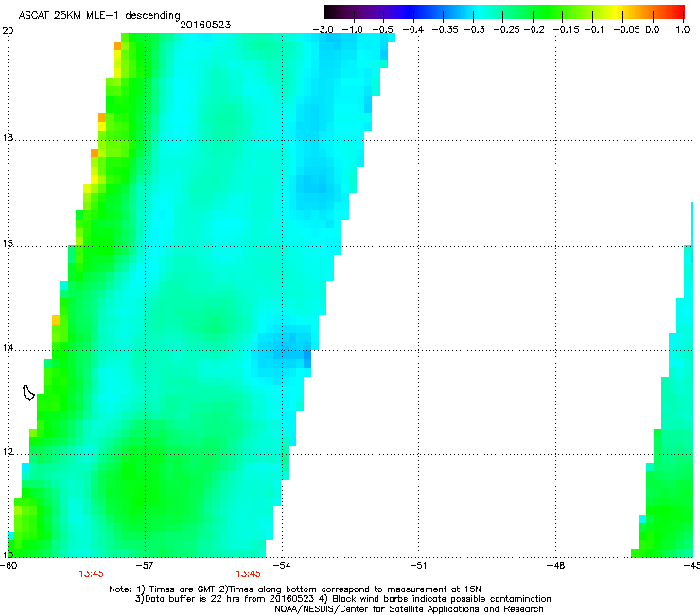Click the longitude label '-48'
This screenshot has width=700, height=615.
coord(556,565)
